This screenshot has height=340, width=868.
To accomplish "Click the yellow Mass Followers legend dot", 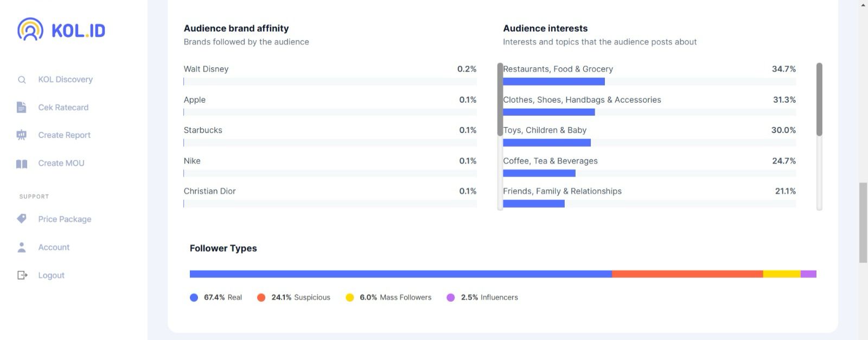I will pos(350,298).
